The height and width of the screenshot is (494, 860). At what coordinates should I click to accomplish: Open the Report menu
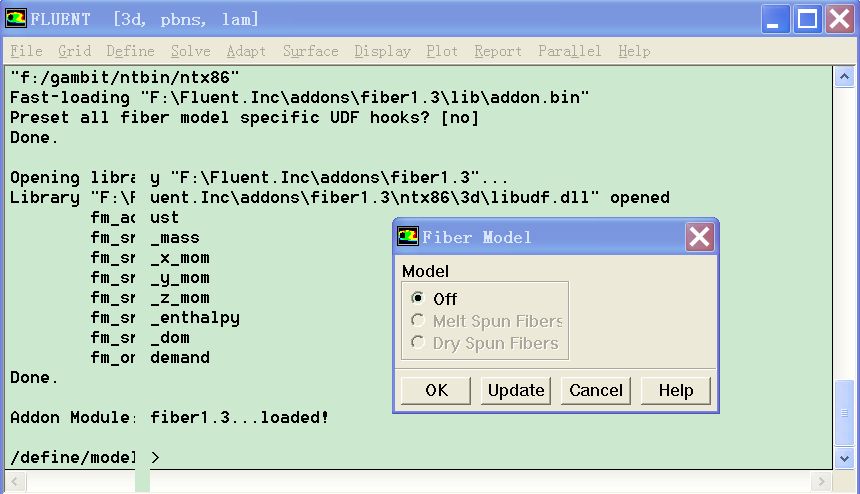click(498, 51)
